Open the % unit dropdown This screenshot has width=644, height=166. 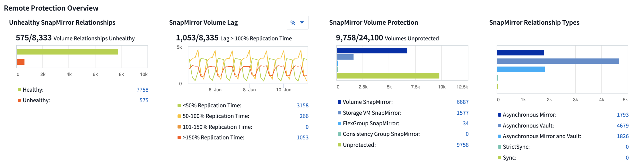pos(297,23)
